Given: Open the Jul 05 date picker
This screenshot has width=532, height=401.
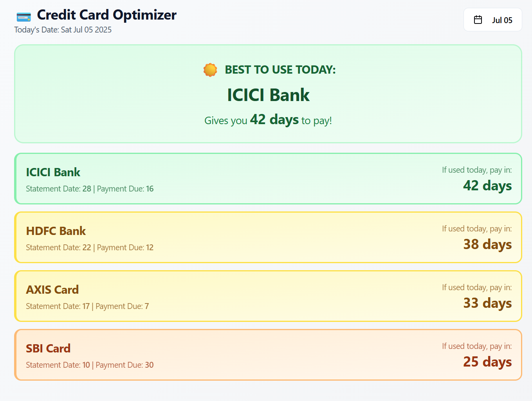Looking at the screenshot, I should [x=492, y=20].
